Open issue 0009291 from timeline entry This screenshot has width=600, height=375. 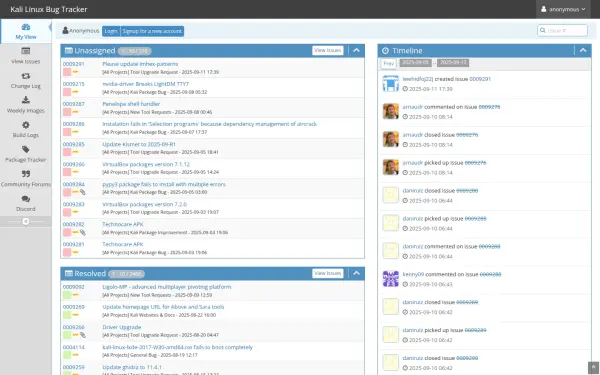click(480, 79)
